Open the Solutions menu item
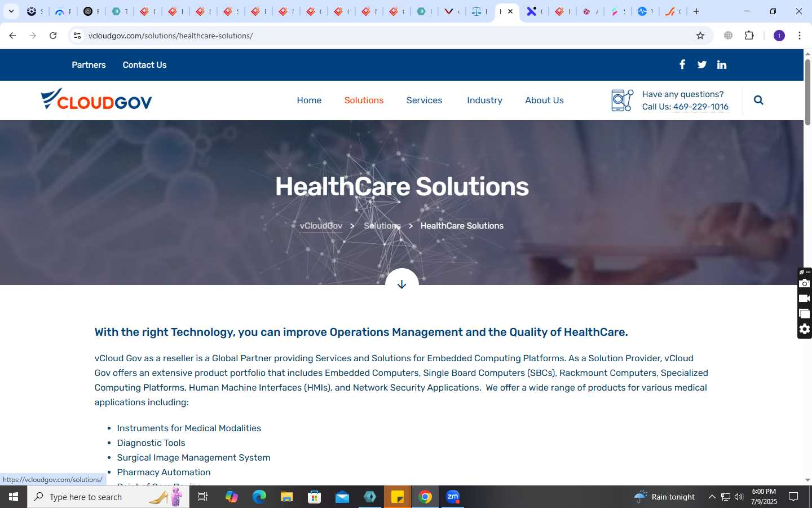 point(364,100)
